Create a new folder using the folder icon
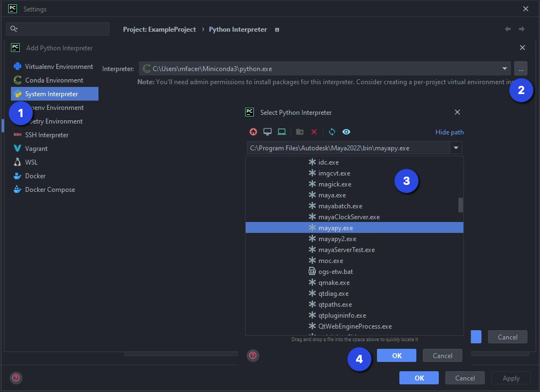540x392 pixels. 298,131
